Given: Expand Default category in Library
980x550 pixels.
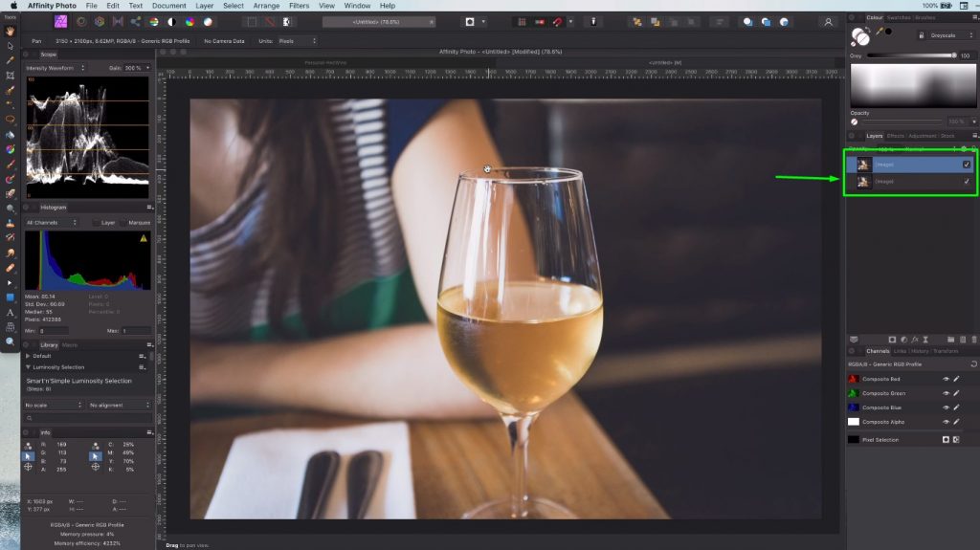Looking at the screenshot, I should pyautogui.click(x=28, y=356).
